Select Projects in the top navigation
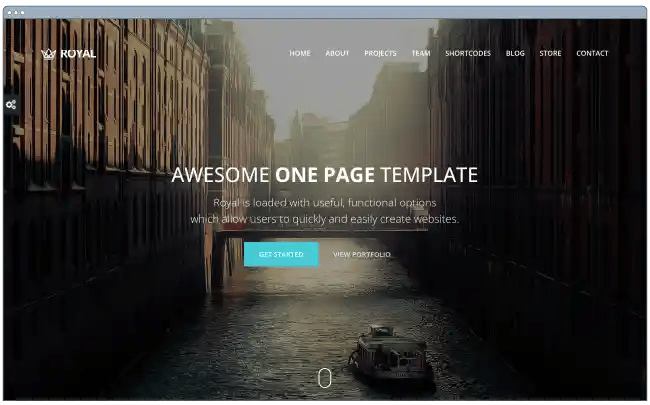The image size is (650, 405). coord(380,53)
